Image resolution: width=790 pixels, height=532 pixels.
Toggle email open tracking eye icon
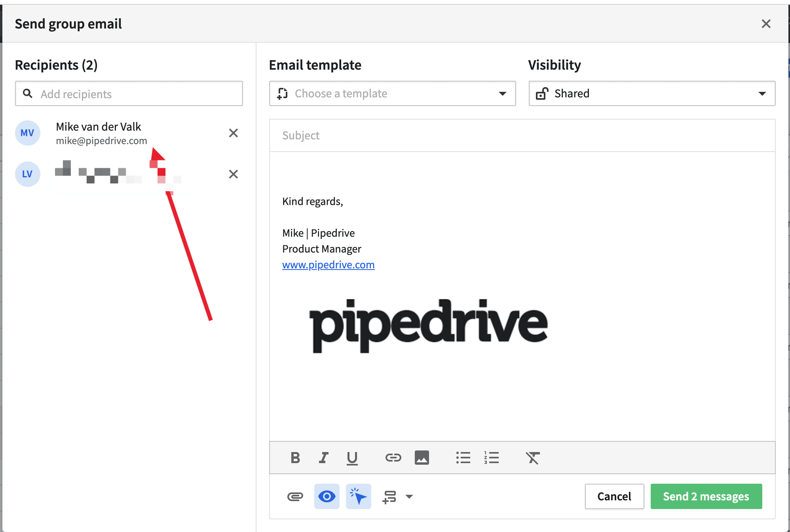coord(327,496)
